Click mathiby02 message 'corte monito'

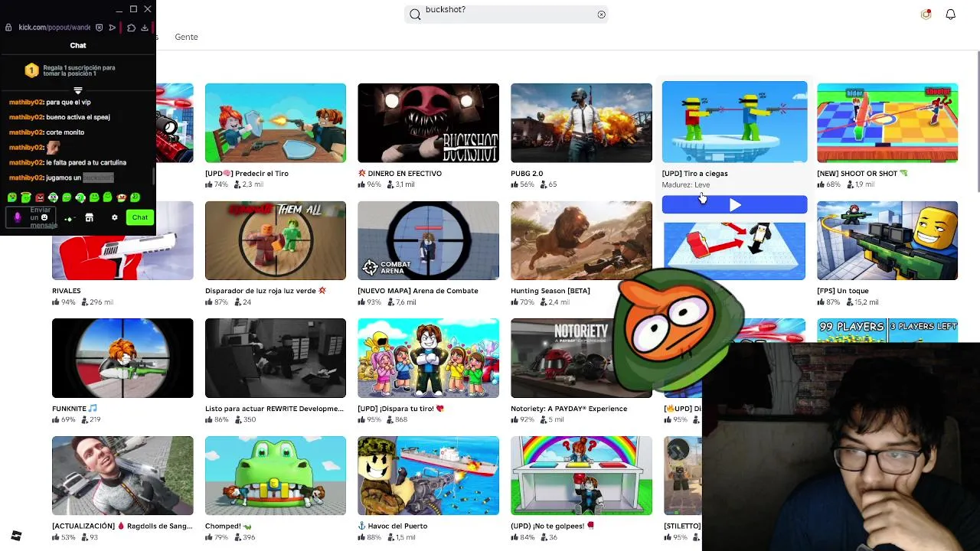click(x=65, y=132)
